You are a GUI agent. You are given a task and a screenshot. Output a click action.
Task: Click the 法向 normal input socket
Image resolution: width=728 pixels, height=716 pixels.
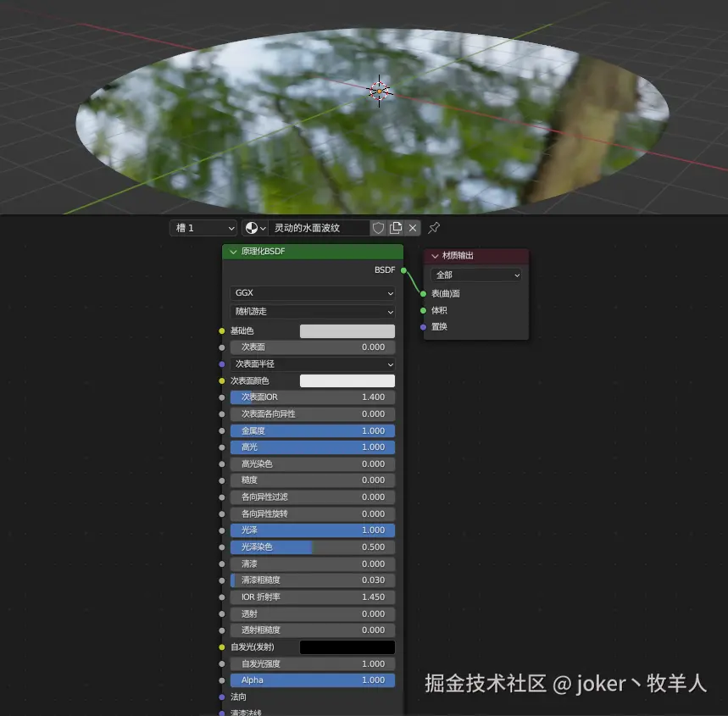pyautogui.click(x=222, y=697)
